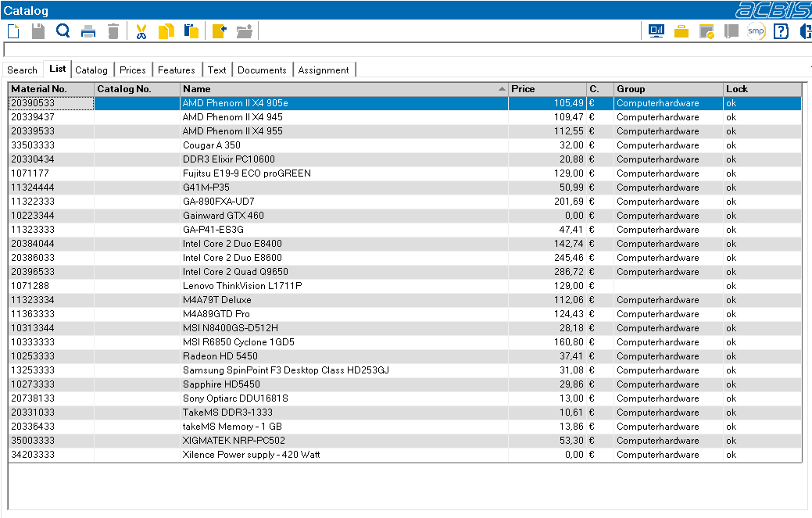Viewport: 812px width, 518px height.
Task: Select XIGMATEK NRP-PC502 row
Action: click(405, 441)
